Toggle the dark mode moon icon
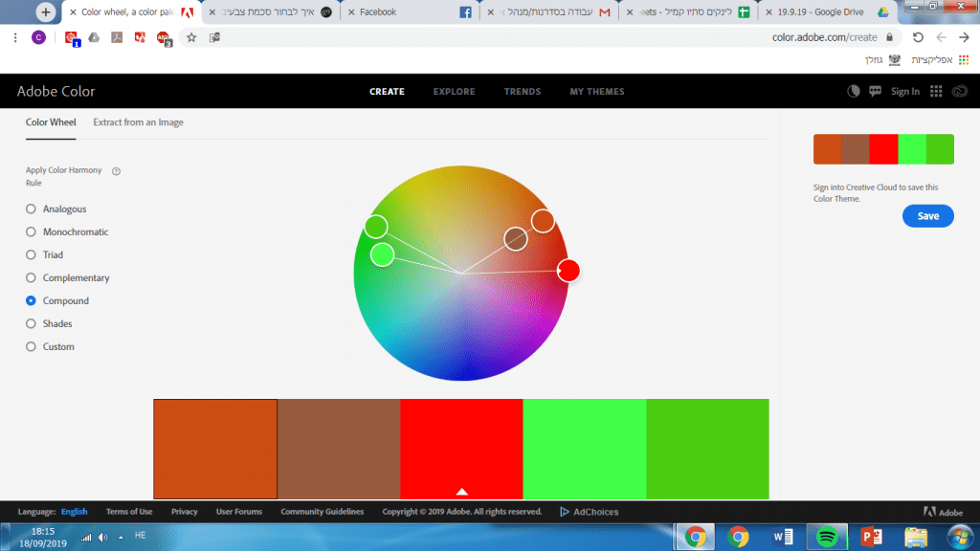This screenshot has width=980, height=551. coord(853,91)
